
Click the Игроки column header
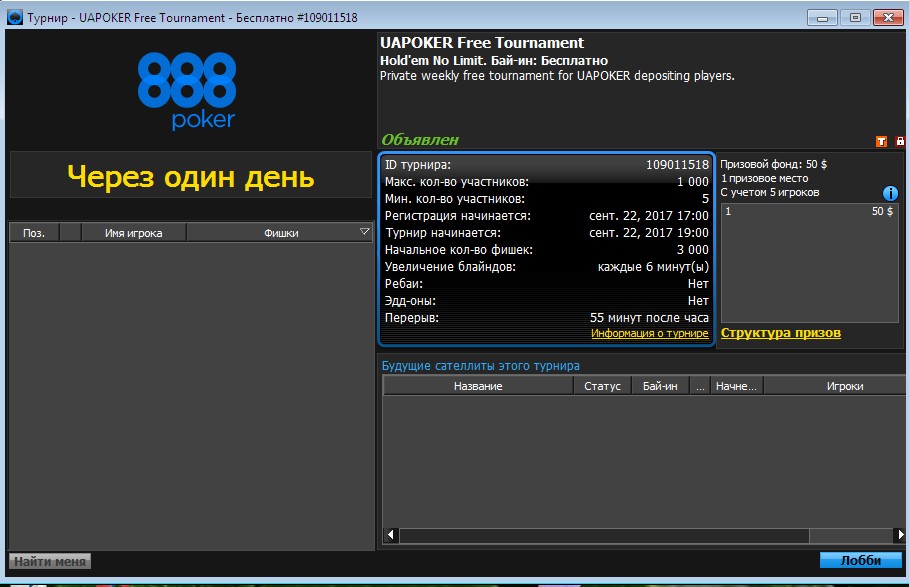click(x=835, y=386)
